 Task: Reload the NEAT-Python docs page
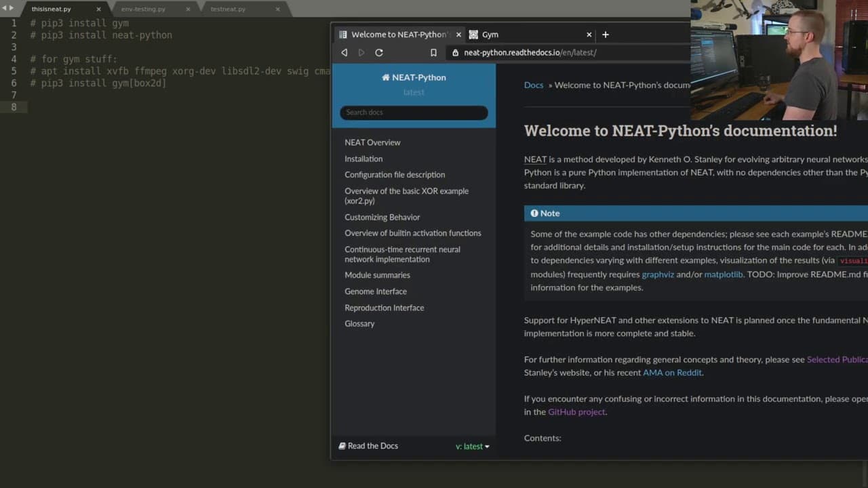click(379, 52)
